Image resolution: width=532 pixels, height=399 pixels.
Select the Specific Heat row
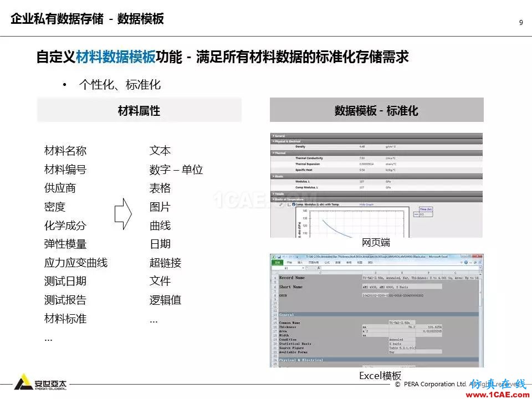click(x=376, y=170)
